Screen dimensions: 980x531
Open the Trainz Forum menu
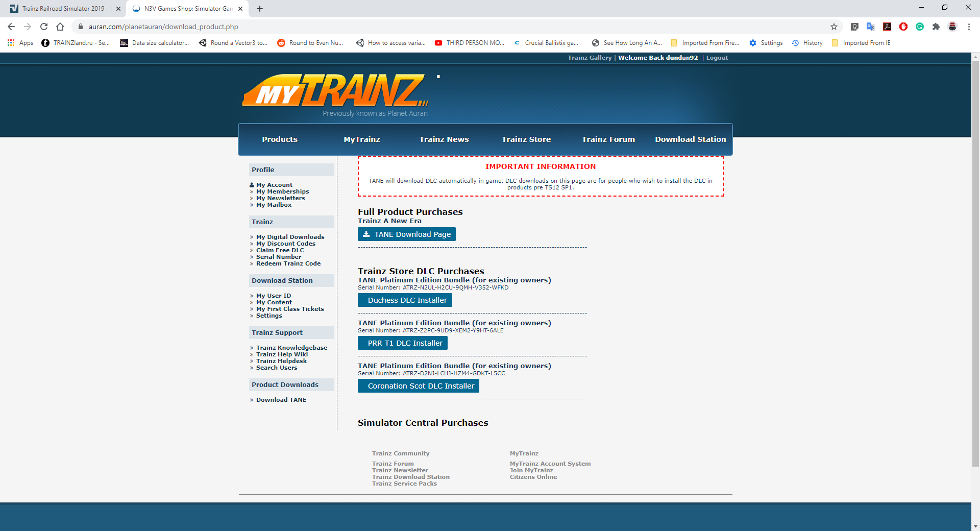[x=608, y=139]
